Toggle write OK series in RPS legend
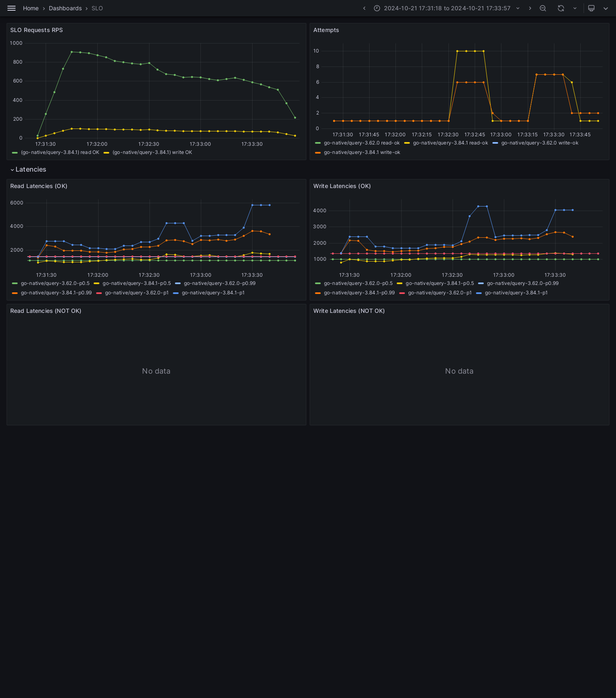 pos(152,152)
